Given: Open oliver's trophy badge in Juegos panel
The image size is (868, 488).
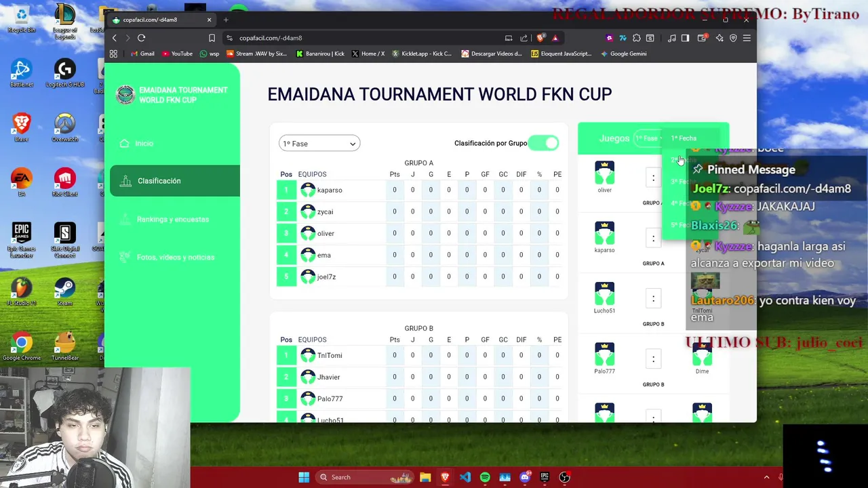Looking at the screenshot, I should tap(604, 173).
